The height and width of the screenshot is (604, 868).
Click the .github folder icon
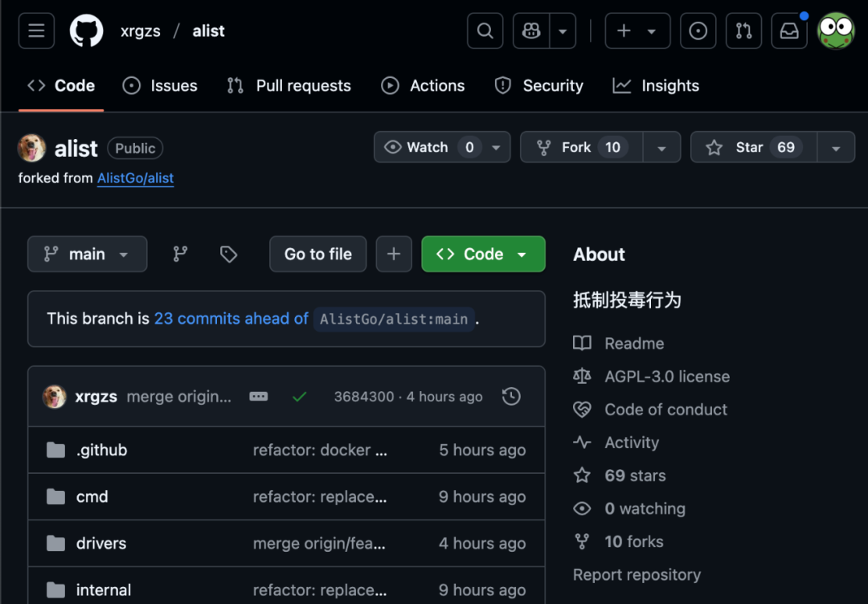coord(56,450)
